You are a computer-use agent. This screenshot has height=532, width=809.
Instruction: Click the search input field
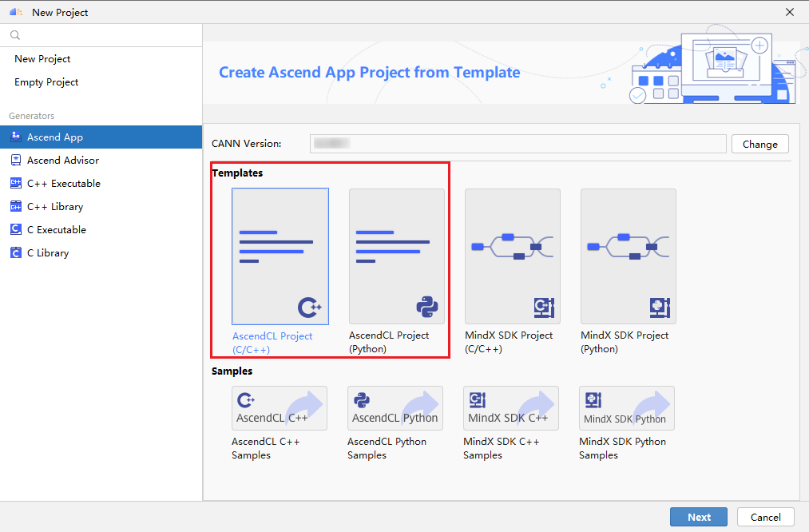point(101,35)
